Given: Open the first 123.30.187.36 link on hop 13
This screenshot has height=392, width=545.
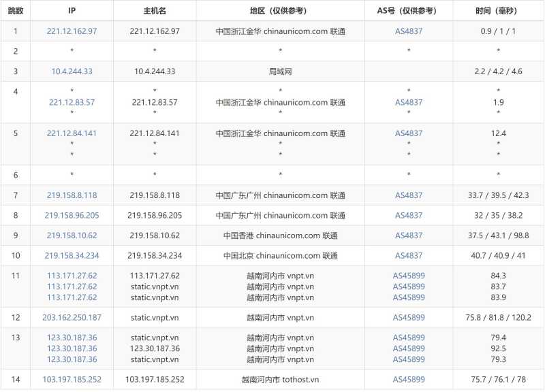Looking at the screenshot, I should tap(72, 338).
